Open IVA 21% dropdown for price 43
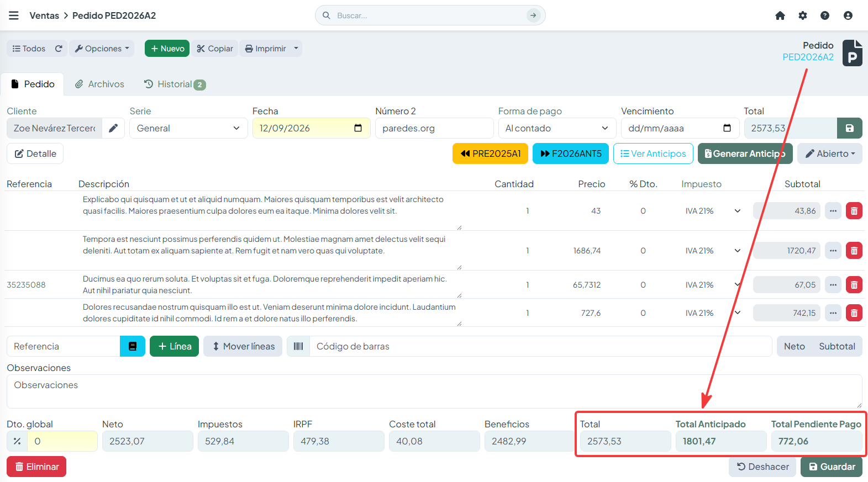Viewport: 868px width, 482px height. click(x=713, y=211)
